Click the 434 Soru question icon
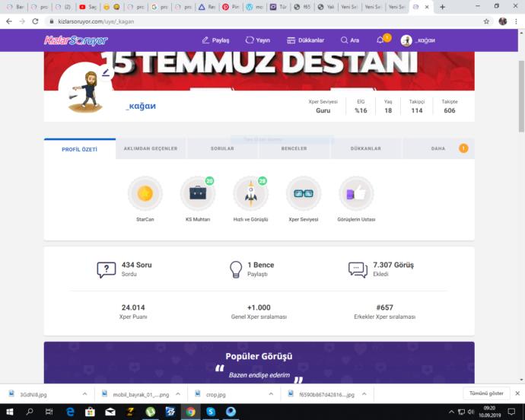525x420 pixels. point(106,269)
